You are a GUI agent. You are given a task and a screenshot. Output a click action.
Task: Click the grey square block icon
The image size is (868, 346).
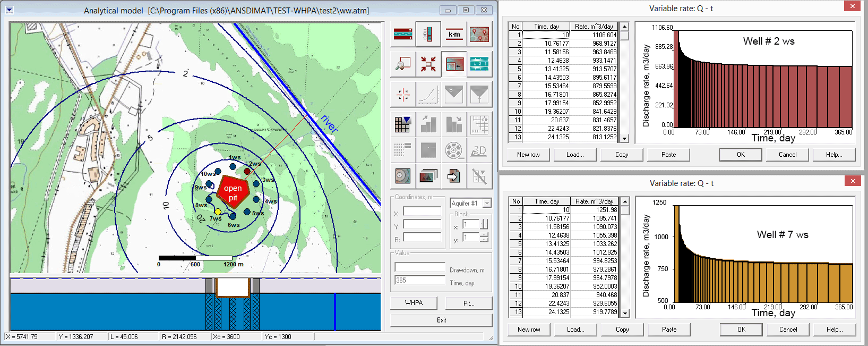tap(428, 150)
